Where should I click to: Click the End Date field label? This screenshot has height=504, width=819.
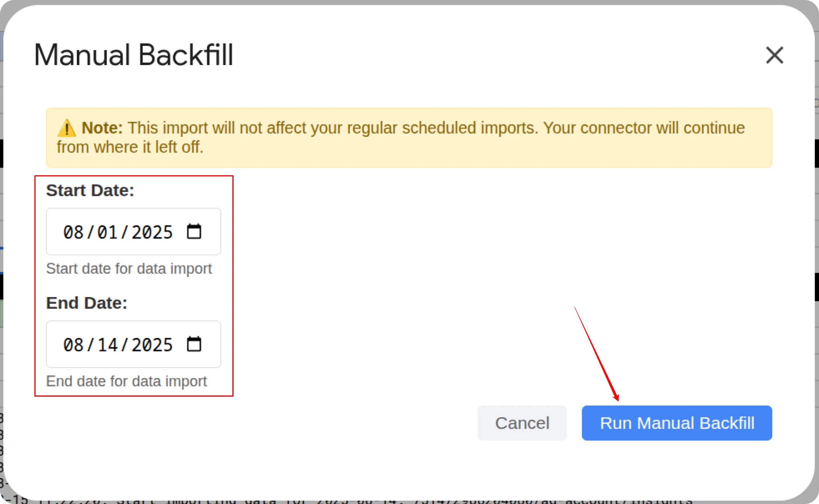pyautogui.click(x=86, y=303)
